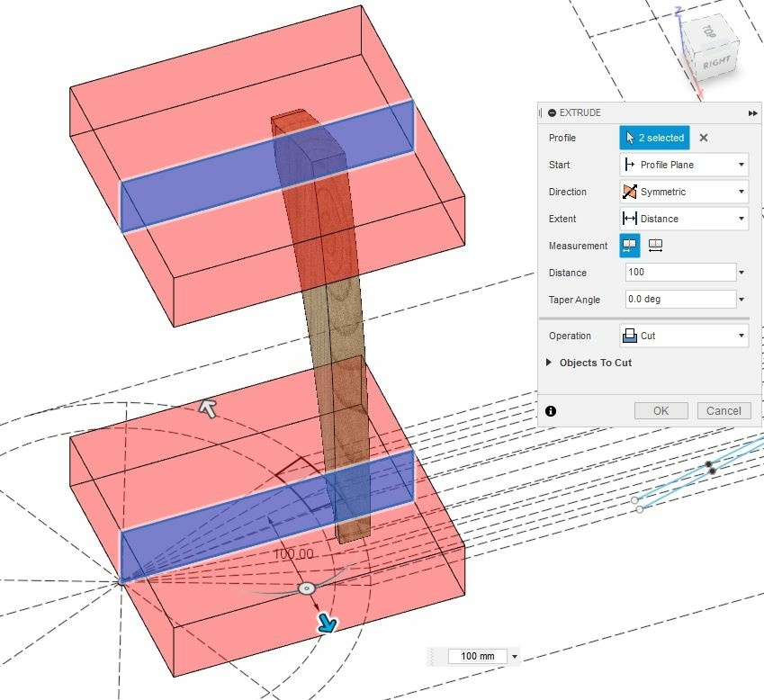The image size is (764, 700).
Task: Click the white opposite-direction arrow manipulator
Action: (x=208, y=408)
